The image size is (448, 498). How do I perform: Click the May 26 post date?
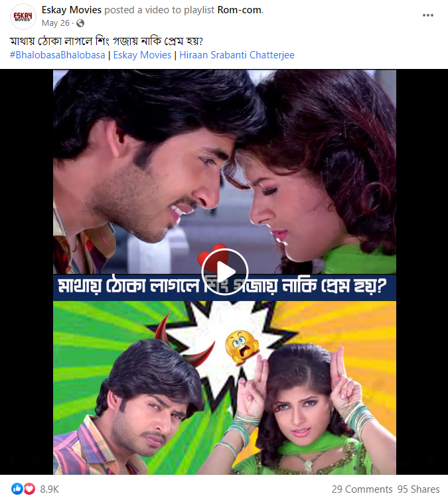click(56, 23)
